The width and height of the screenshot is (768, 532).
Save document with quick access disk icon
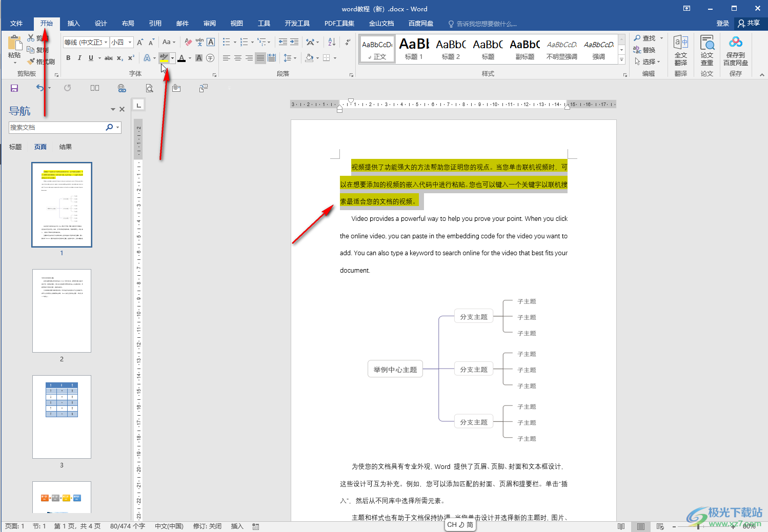point(14,88)
